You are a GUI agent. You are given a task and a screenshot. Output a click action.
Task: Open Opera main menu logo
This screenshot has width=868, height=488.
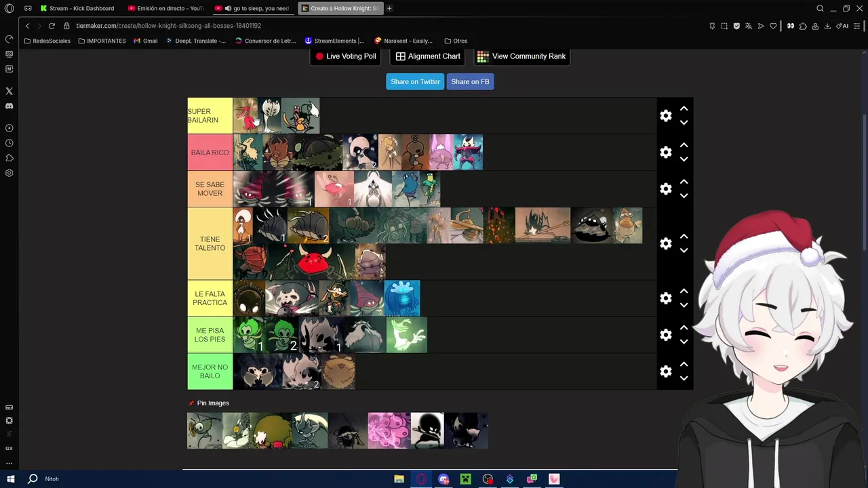pyautogui.click(x=9, y=8)
